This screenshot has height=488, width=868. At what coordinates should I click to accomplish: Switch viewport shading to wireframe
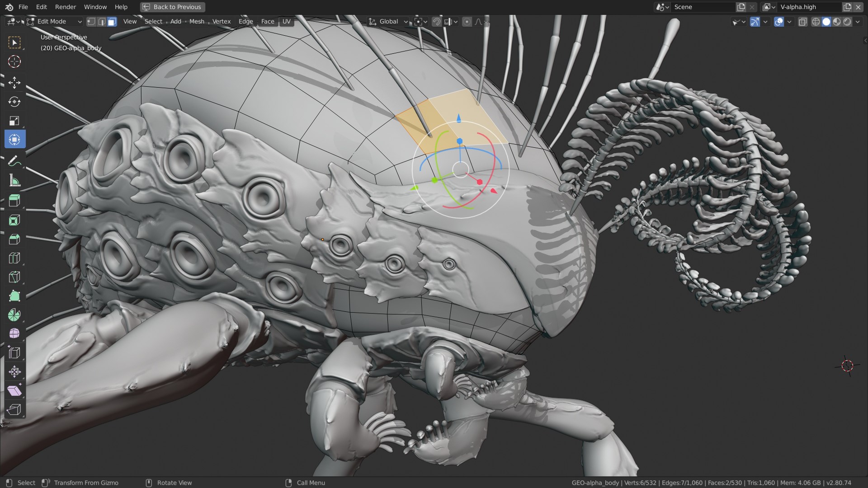[x=816, y=21]
